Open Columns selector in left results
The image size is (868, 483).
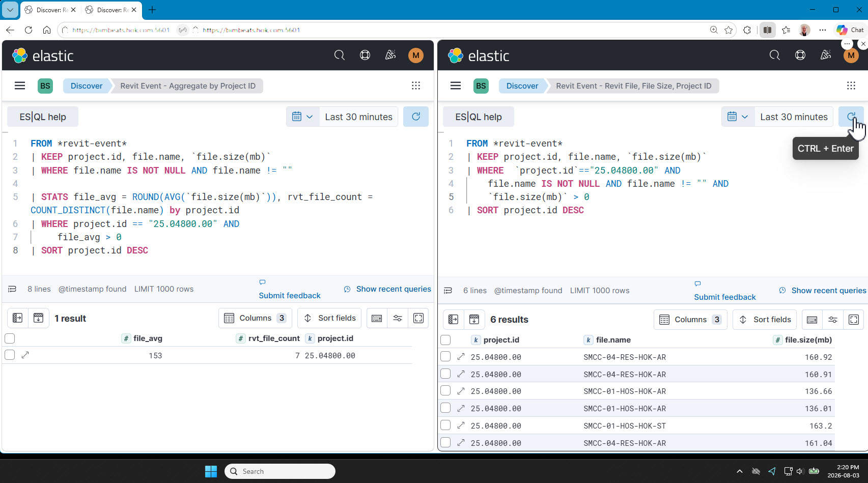(x=256, y=318)
